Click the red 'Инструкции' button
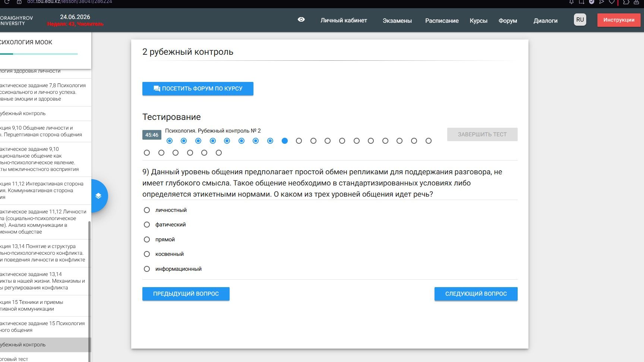The width and height of the screenshot is (644, 362). (x=619, y=20)
